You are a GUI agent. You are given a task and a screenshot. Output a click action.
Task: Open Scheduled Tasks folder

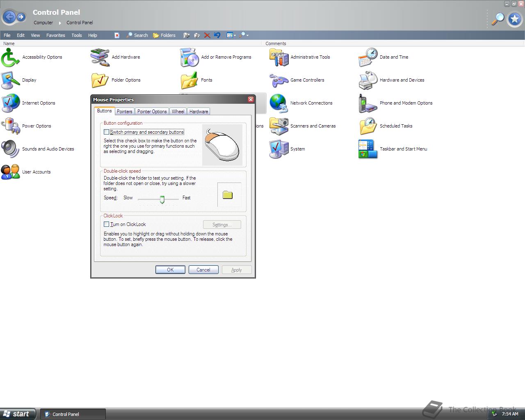pyautogui.click(x=386, y=126)
